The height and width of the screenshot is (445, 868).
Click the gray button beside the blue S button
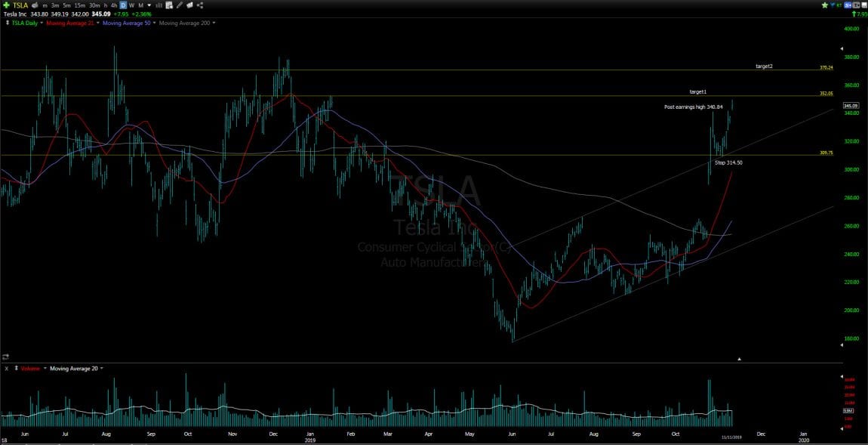pyautogui.click(x=856, y=5)
